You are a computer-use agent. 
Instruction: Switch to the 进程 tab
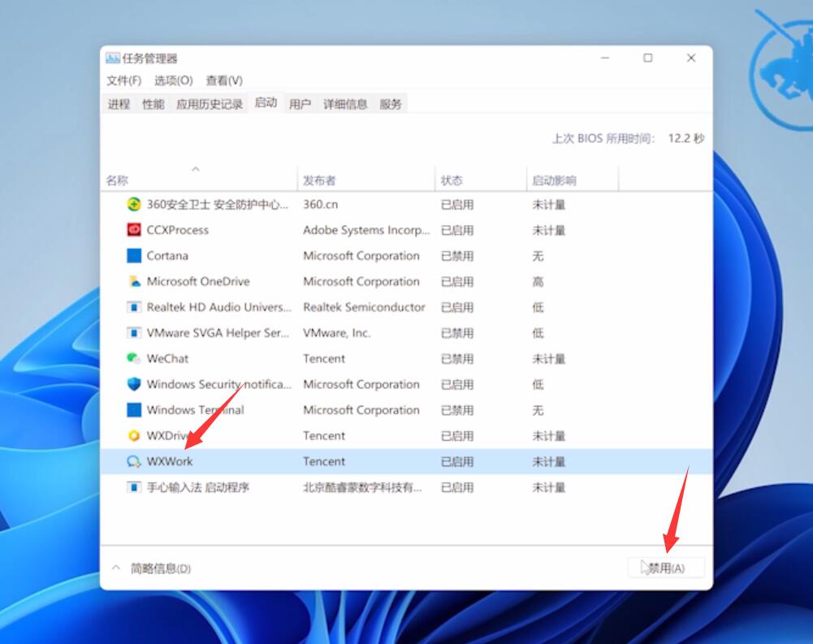pyautogui.click(x=119, y=104)
